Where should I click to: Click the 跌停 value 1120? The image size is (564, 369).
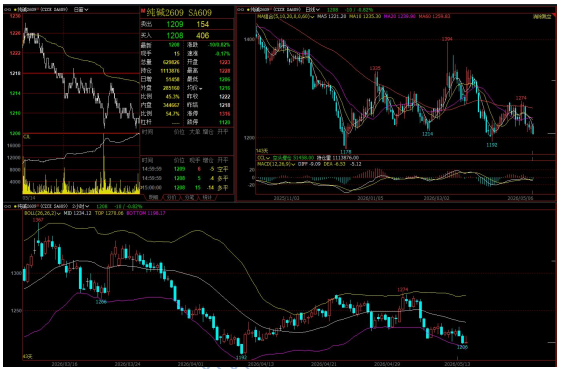tap(224, 123)
